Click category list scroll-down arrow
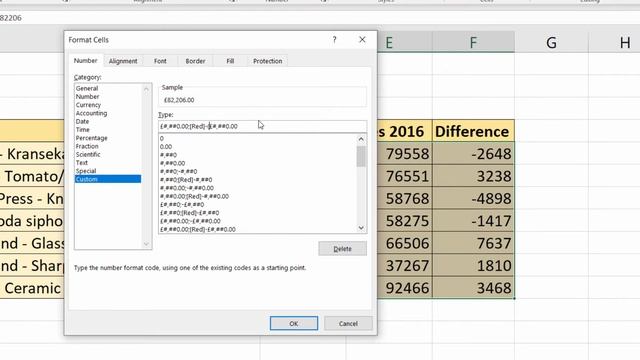Image resolution: width=640 pixels, height=360 pixels. click(x=147, y=244)
